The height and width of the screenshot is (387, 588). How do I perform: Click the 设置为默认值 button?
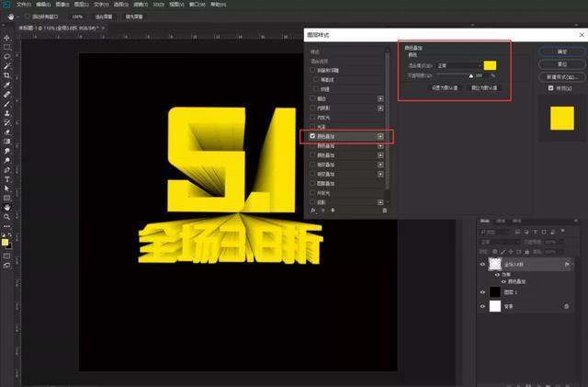[446, 88]
